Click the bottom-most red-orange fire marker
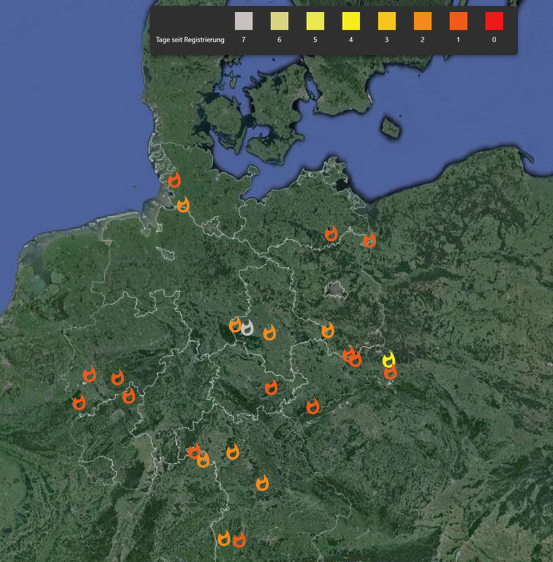Viewport: 553px width, 562px height. pos(239,540)
